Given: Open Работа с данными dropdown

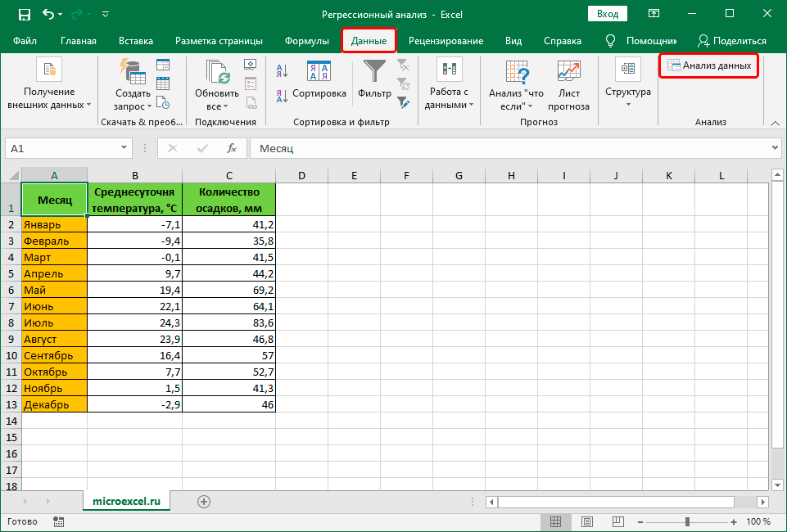Looking at the screenshot, I should click(450, 84).
